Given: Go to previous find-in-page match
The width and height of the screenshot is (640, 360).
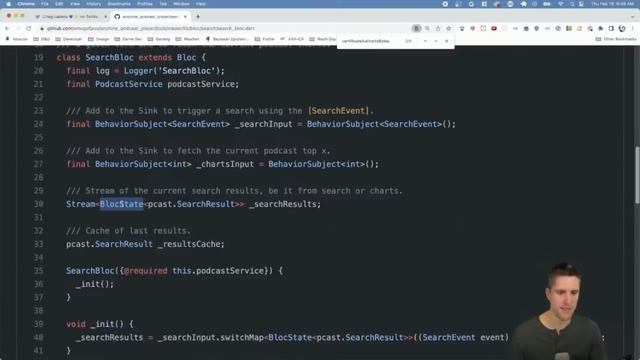Looking at the screenshot, I should coord(425,41).
